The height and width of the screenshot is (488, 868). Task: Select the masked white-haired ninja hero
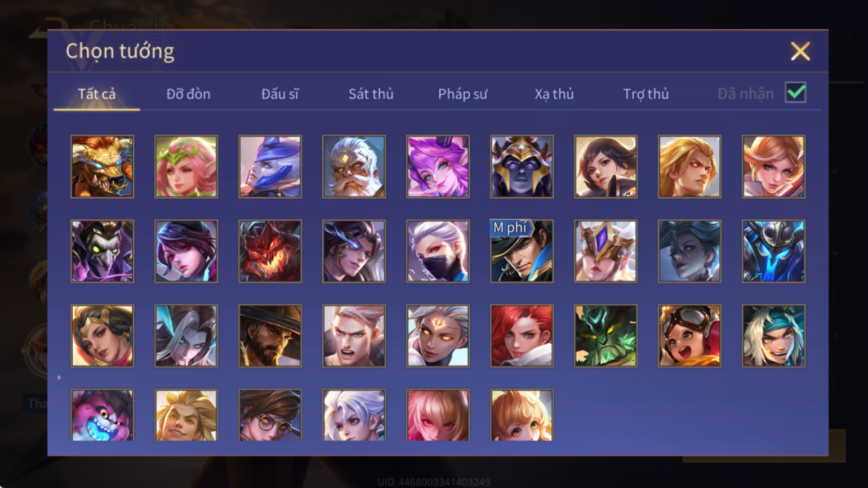(x=438, y=251)
